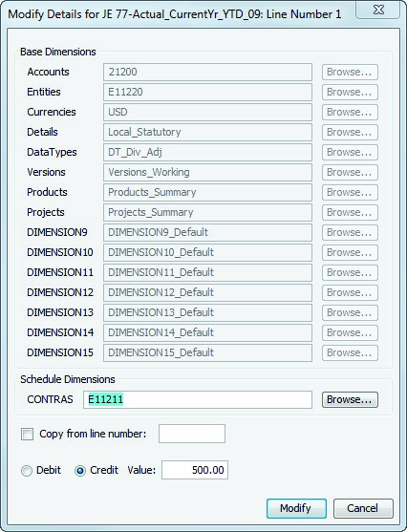Click the DIMENSION10_Default field
Viewport: 407px width, 532px height.
207,252
